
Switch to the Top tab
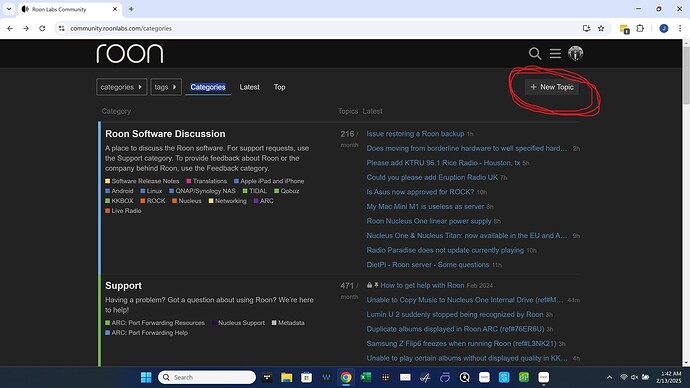click(279, 87)
